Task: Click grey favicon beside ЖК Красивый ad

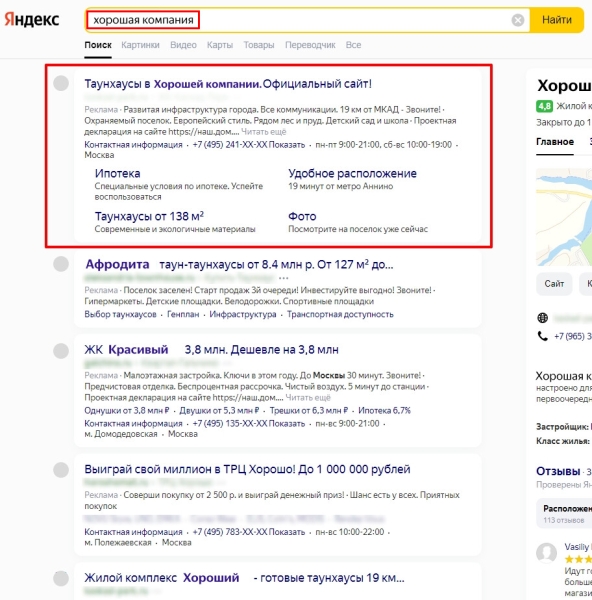Action: [61, 351]
